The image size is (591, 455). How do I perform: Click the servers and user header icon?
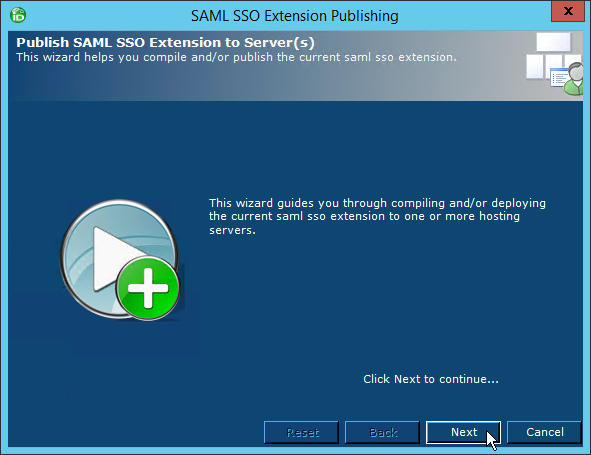coord(554,63)
